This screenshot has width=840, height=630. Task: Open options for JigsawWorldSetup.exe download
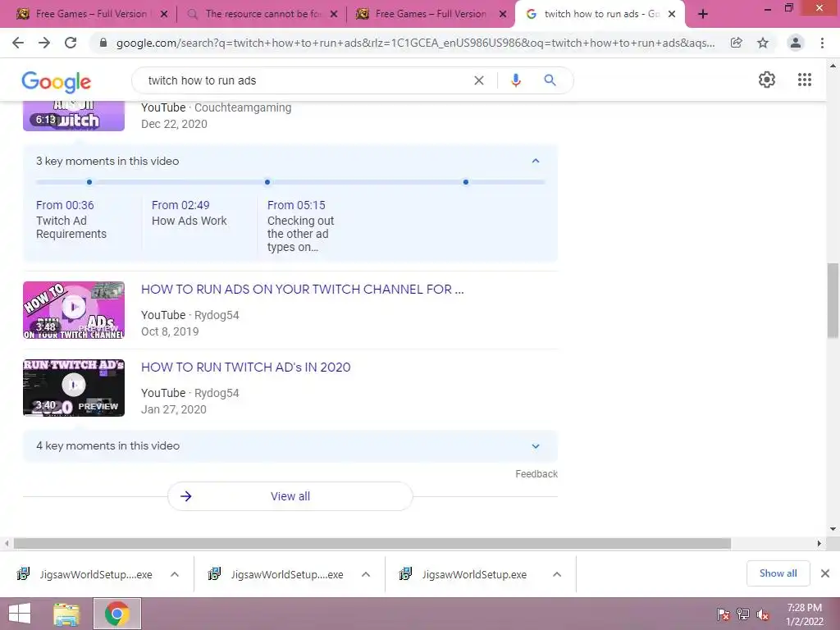click(557, 574)
